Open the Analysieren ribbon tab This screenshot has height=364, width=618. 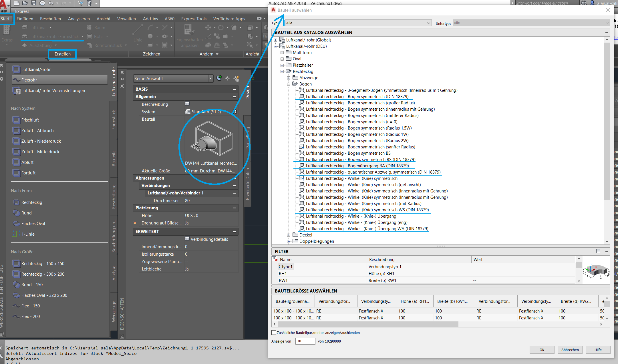point(79,19)
